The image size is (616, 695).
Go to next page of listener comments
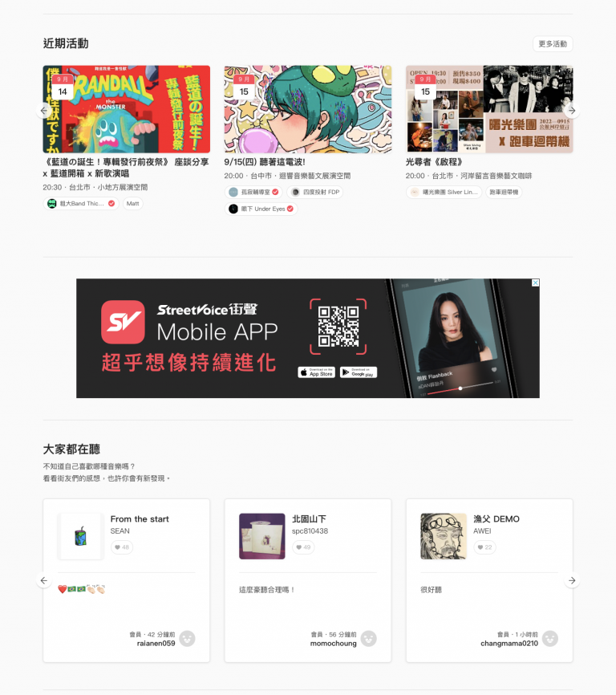click(x=572, y=580)
